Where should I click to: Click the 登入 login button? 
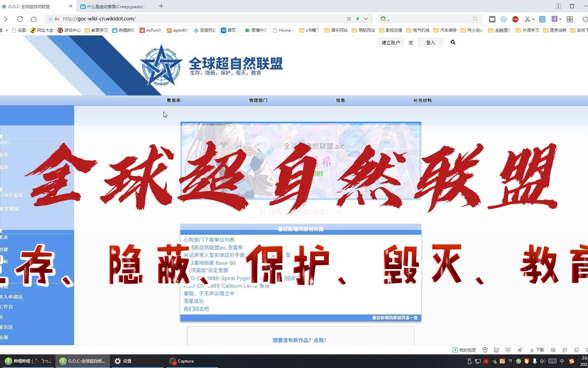430,43
